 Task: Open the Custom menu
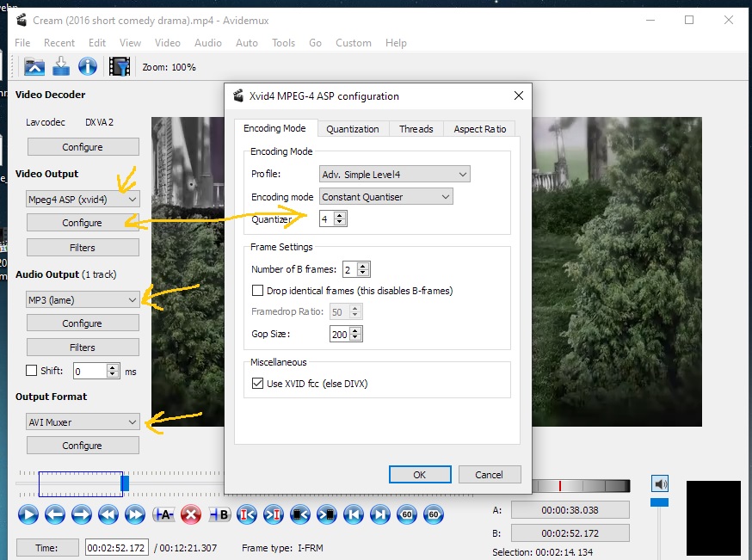coord(354,43)
